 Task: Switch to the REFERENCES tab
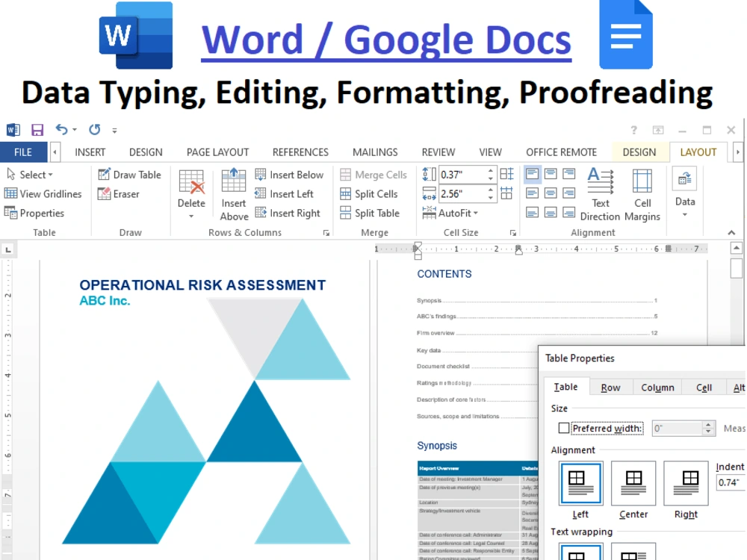tap(300, 152)
